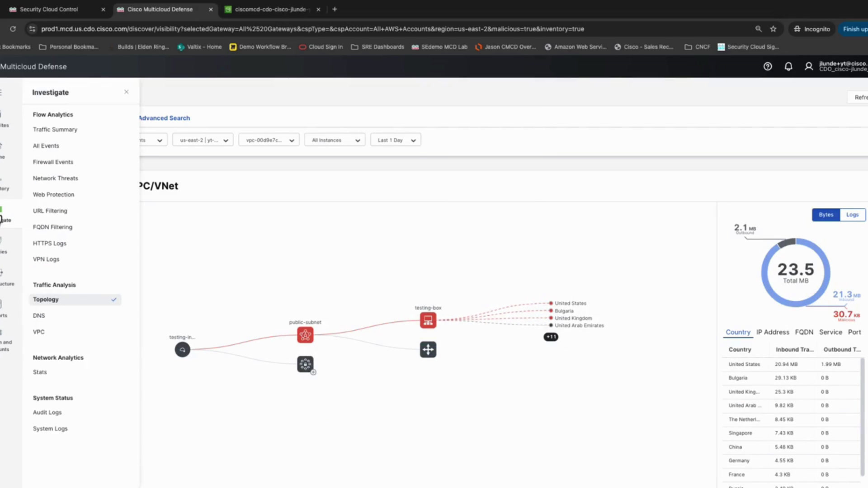Toggle graph to Logs view
Screen dimensions: 868x488
pyautogui.click(x=852, y=215)
